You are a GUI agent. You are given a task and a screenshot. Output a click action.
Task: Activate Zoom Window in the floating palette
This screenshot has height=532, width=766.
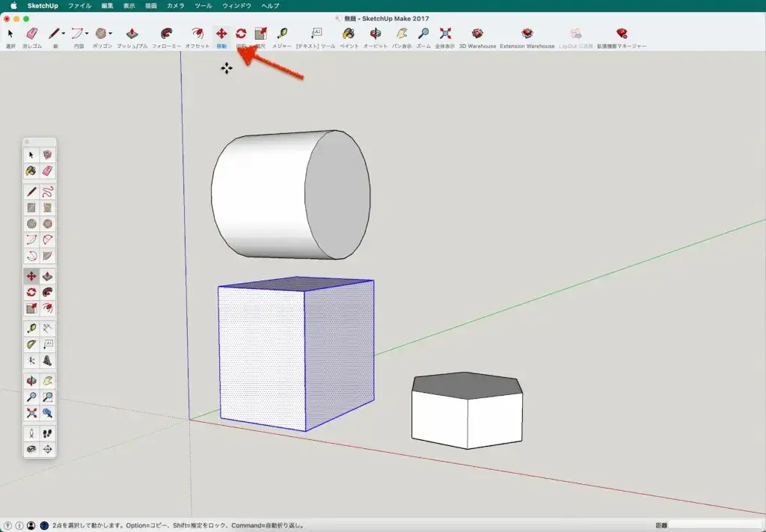coord(47,397)
